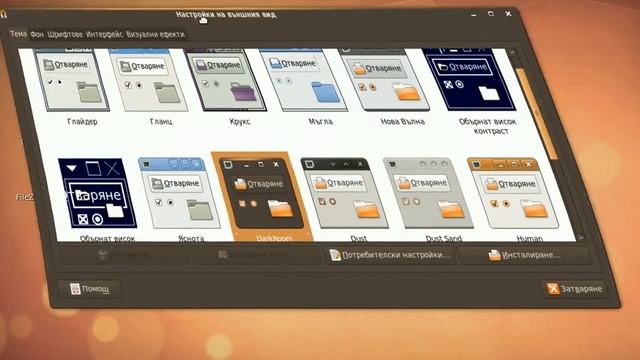Click the lifebuoy icon on Помощ button

coord(75,289)
